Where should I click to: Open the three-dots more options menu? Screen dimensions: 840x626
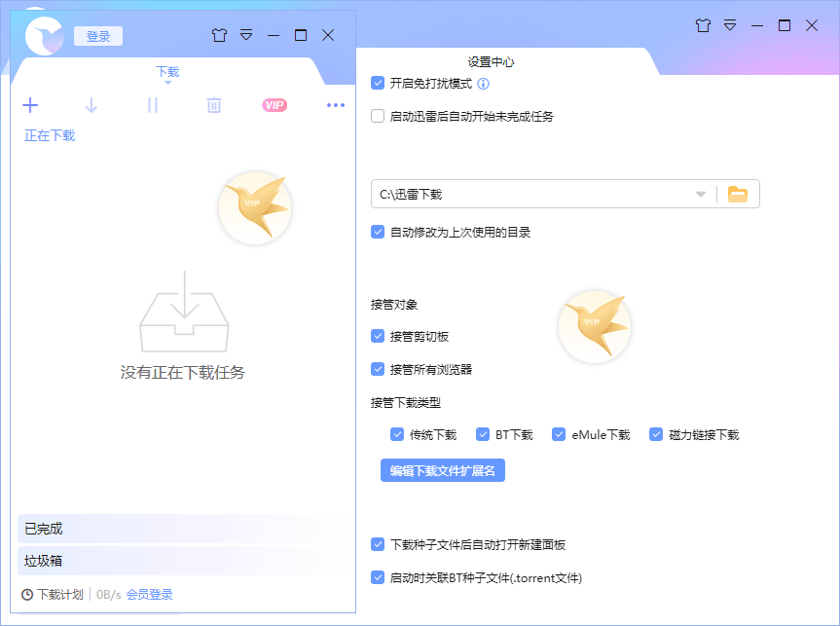tap(336, 105)
